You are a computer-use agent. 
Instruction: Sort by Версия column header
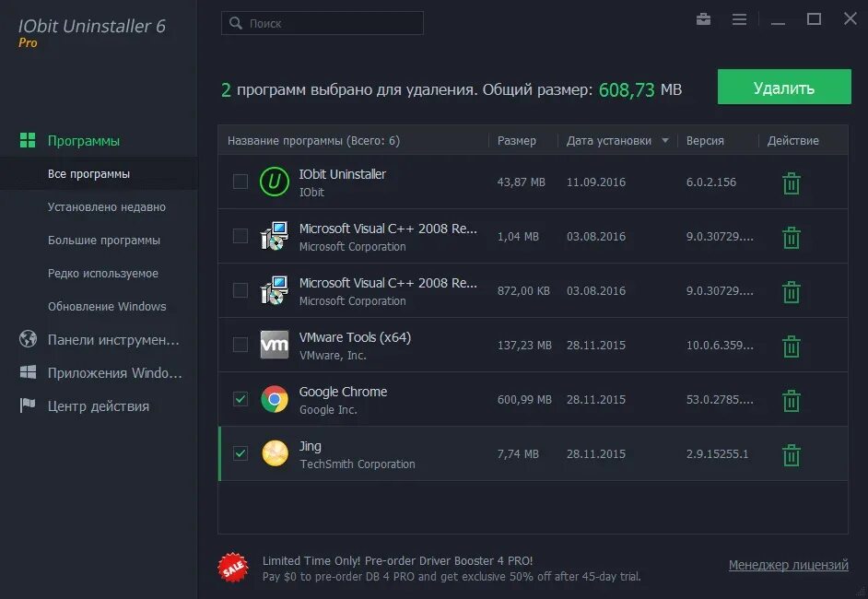pos(705,141)
